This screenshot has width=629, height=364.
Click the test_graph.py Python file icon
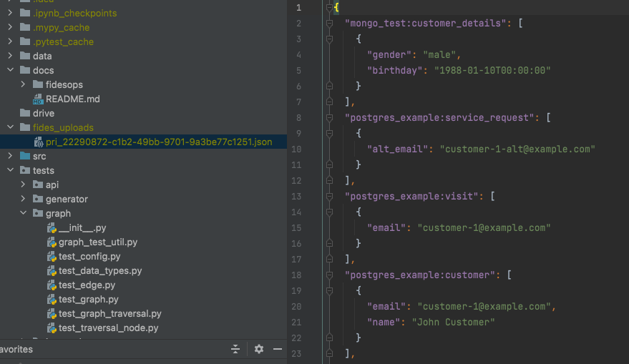pyautogui.click(x=52, y=299)
